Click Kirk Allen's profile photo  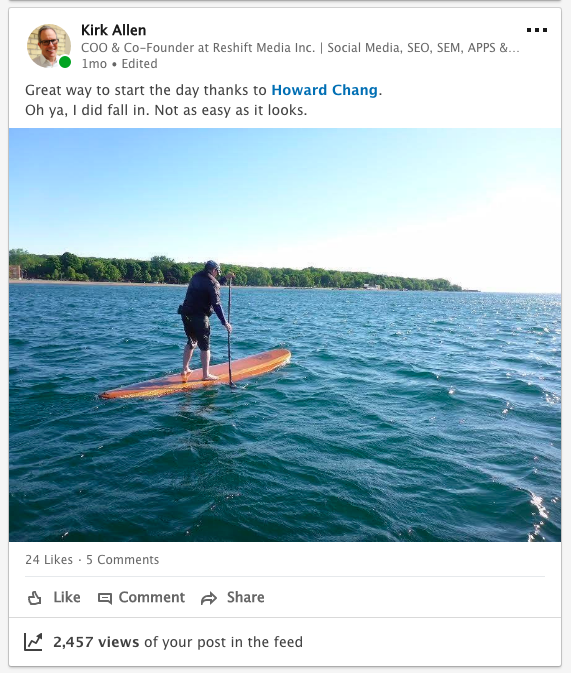coord(49,45)
